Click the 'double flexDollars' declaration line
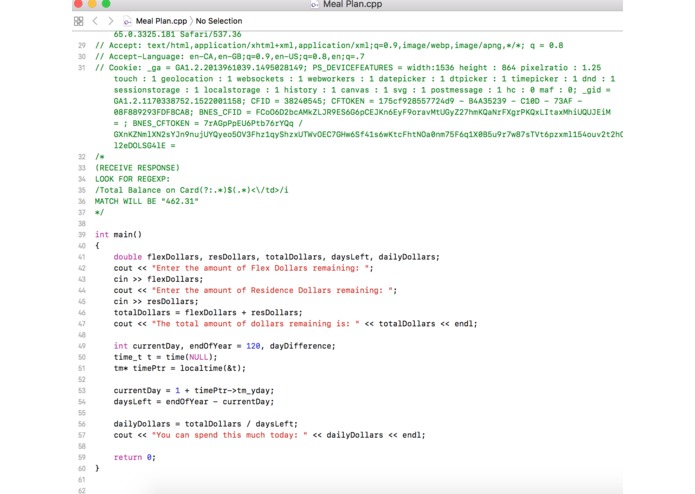Screen dimensions: 695x494 point(277,257)
